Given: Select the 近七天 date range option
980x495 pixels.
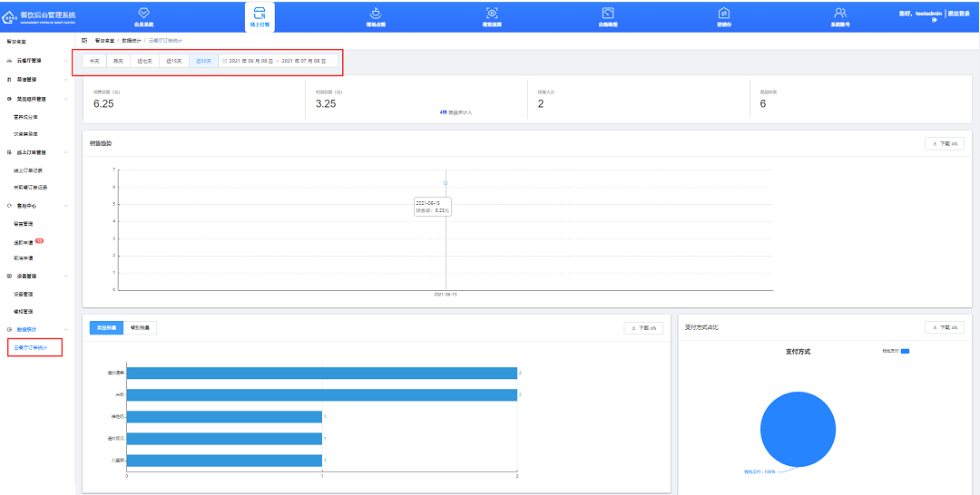Looking at the screenshot, I should (x=145, y=61).
